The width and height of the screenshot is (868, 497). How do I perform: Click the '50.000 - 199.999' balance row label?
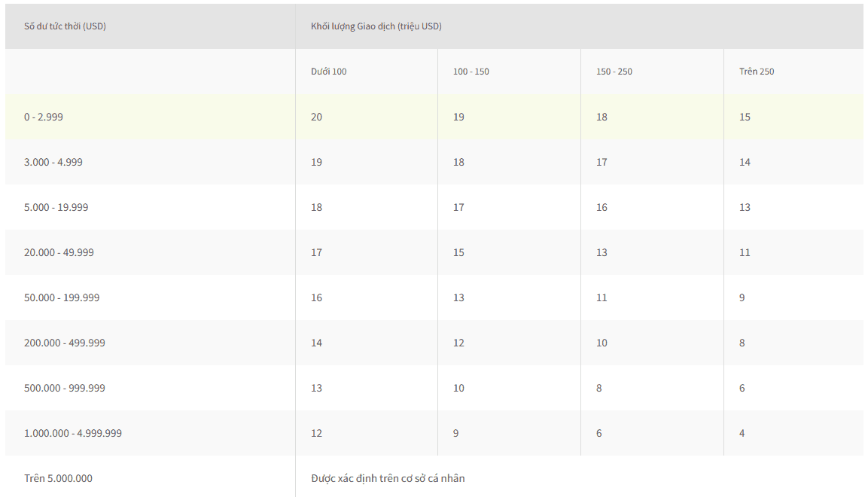62,297
